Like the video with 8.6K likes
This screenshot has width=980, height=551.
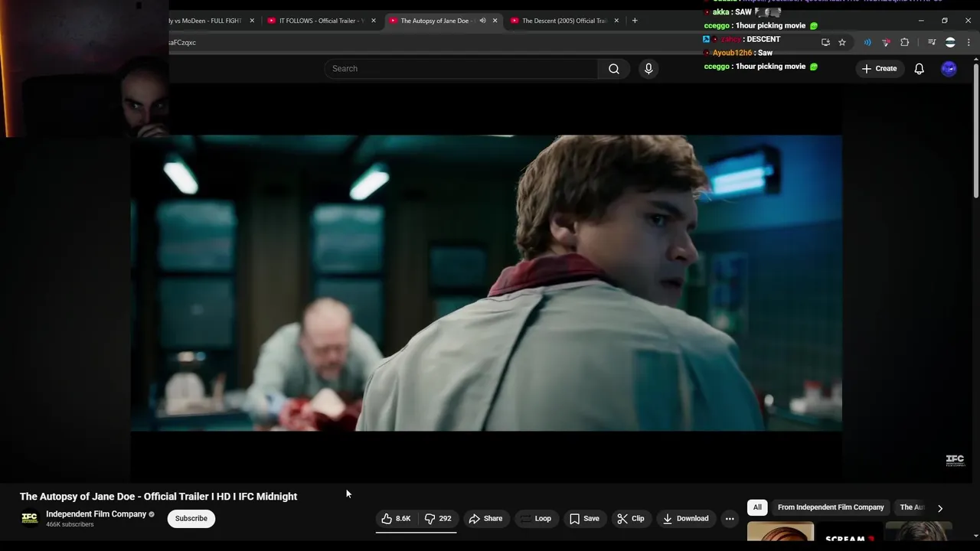click(x=397, y=519)
